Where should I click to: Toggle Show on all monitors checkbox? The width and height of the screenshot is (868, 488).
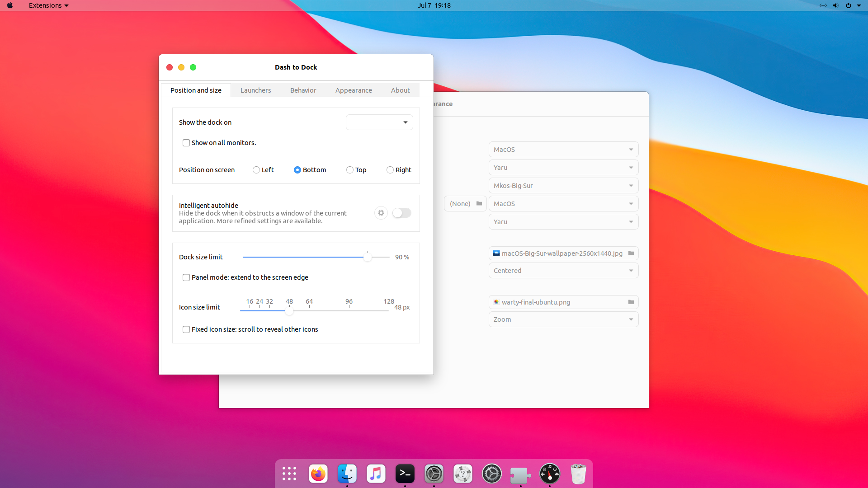[186, 143]
